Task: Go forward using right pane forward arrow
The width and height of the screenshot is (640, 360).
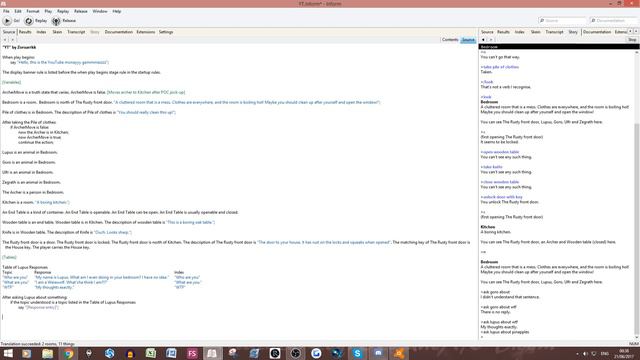Action: pyautogui.click(x=491, y=40)
